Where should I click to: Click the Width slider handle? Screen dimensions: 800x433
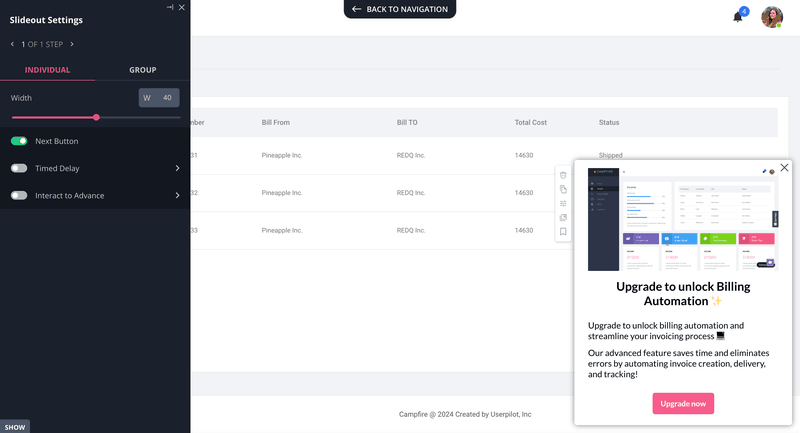[96, 117]
